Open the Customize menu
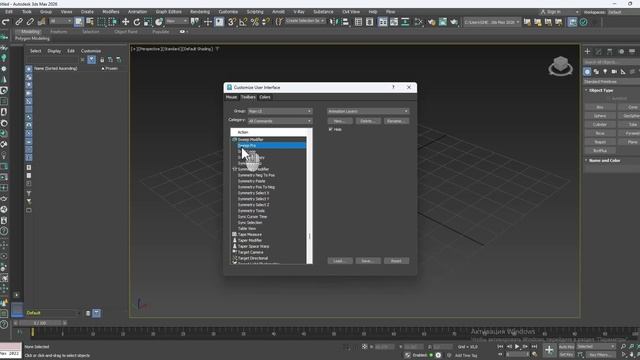The image size is (640, 360). click(228, 12)
